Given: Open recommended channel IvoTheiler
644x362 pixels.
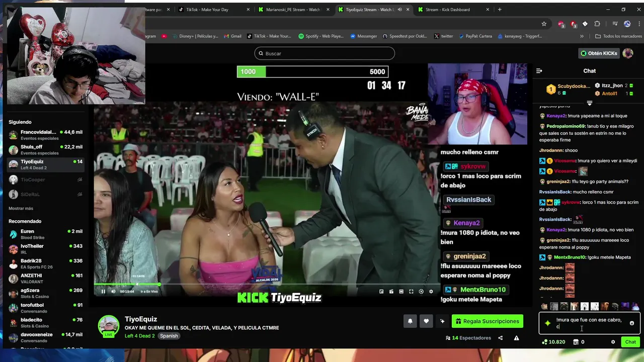Looking at the screenshot, I should point(45,249).
